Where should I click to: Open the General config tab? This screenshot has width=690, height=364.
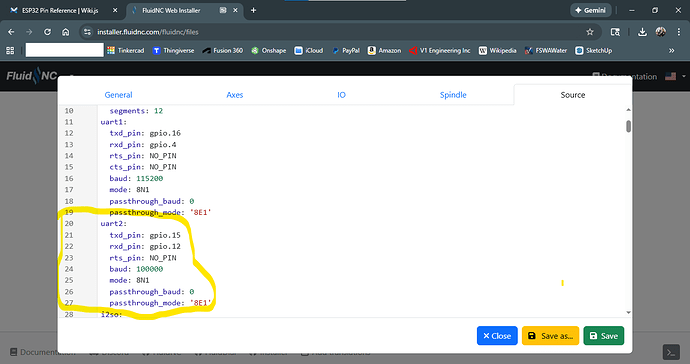pos(118,95)
